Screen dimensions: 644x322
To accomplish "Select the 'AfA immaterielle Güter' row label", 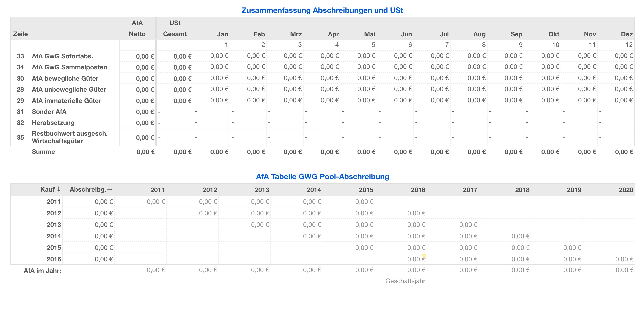I will (x=66, y=101).
